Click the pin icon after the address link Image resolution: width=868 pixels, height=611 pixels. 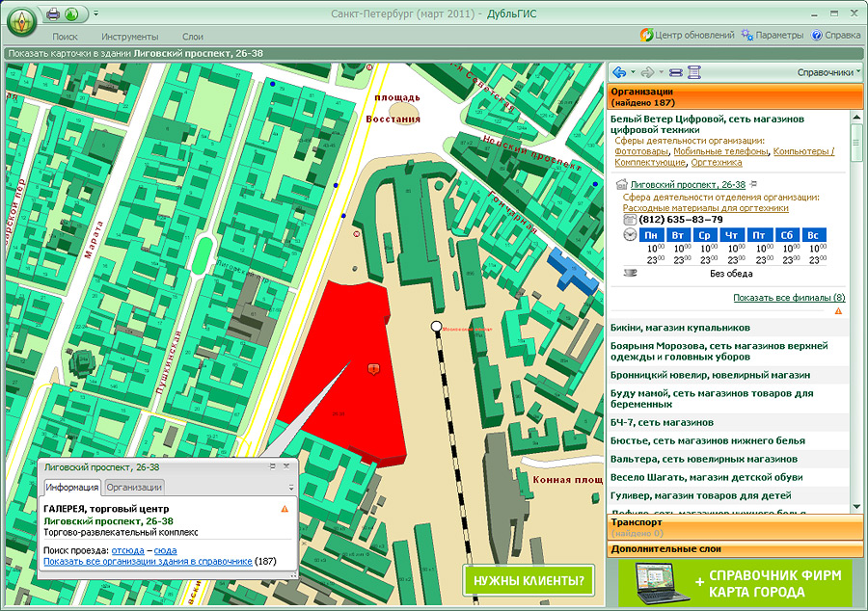(x=753, y=184)
